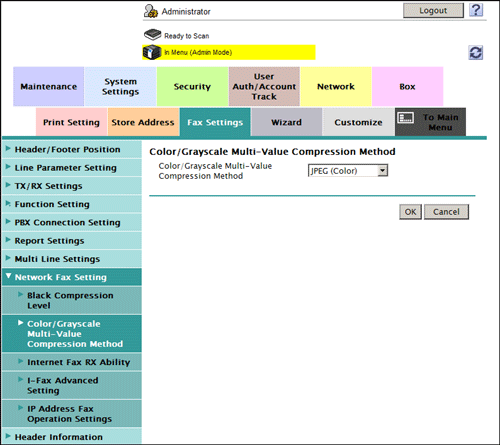Viewport: 500px width, 445px height.
Task: Log out using the Logout button
Action: tap(433, 11)
